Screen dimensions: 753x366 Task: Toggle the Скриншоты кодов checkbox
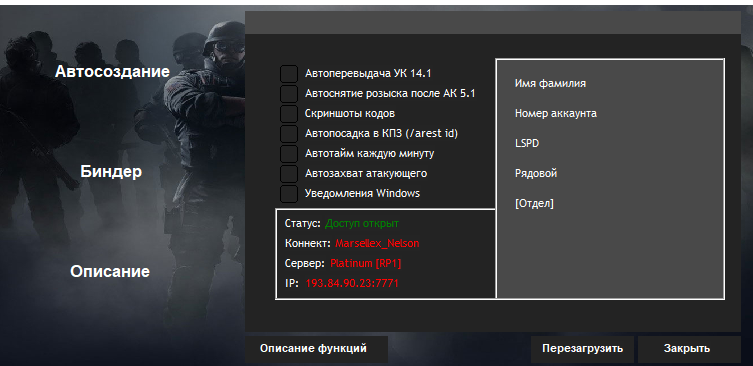(x=289, y=114)
